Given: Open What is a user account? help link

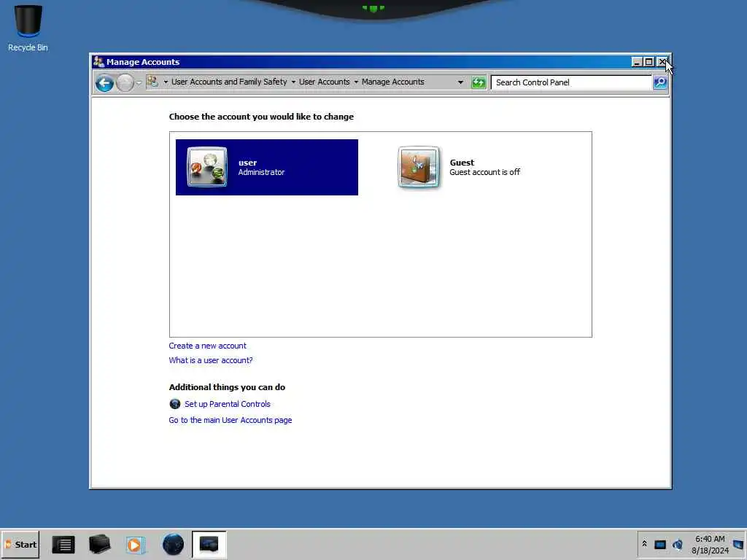Looking at the screenshot, I should 211,360.
